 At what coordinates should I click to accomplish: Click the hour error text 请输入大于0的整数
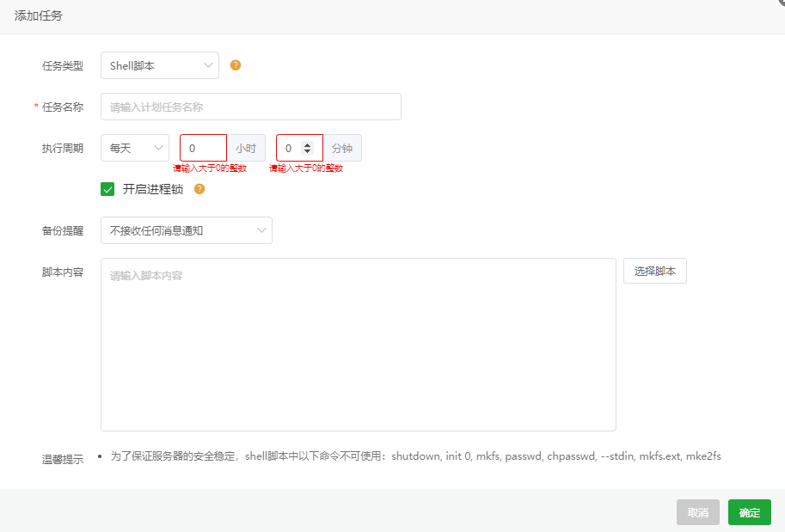pyautogui.click(x=210, y=168)
